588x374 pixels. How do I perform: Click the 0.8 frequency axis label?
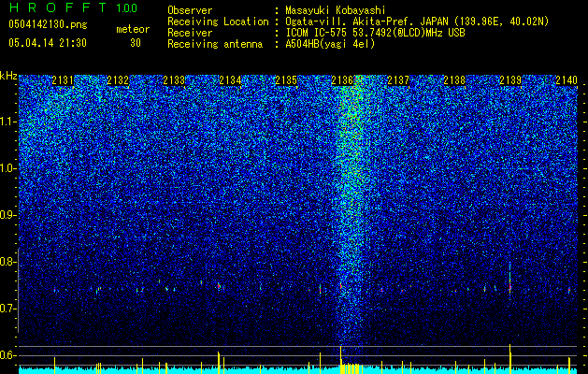tap(8, 262)
